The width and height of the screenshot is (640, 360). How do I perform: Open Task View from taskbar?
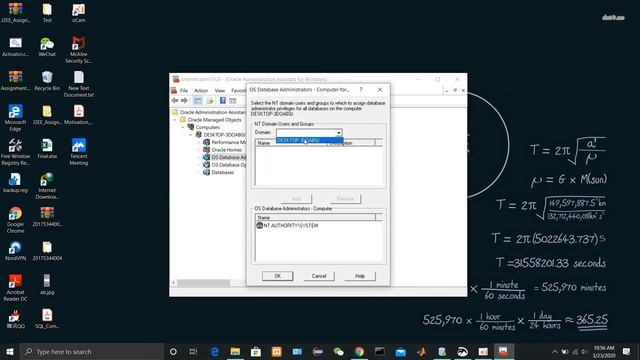pyautogui.click(x=193, y=351)
